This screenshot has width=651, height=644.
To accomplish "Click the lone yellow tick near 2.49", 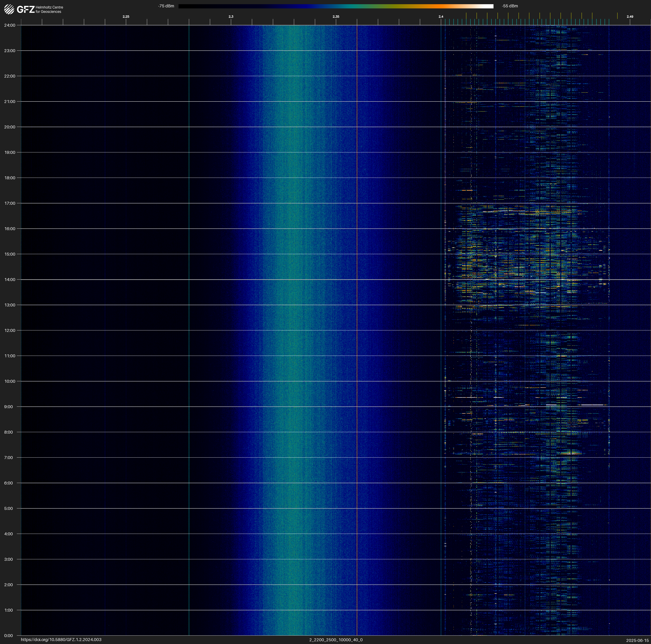I will click(x=617, y=16).
